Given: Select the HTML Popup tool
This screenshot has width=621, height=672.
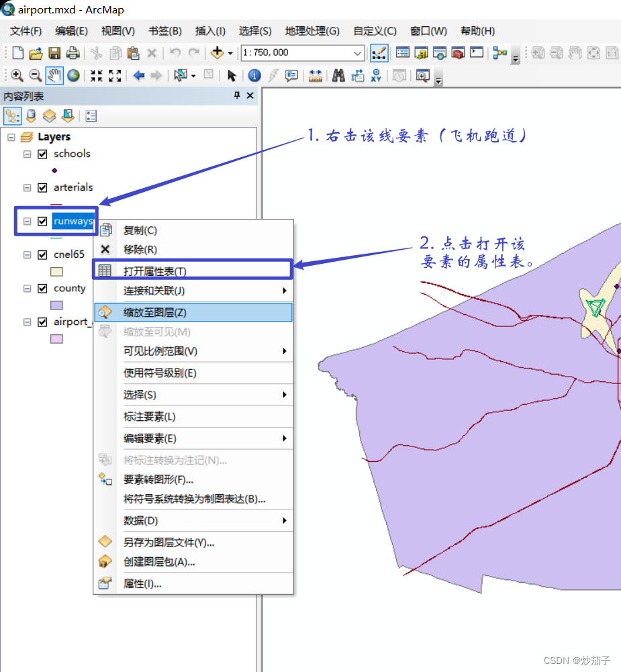Looking at the screenshot, I should point(291,76).
